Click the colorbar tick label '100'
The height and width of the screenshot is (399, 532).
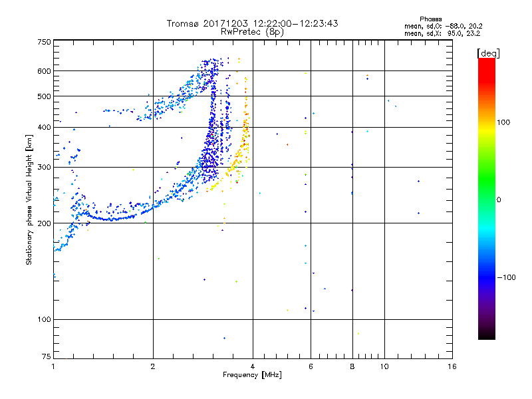(x=503, y=122)
